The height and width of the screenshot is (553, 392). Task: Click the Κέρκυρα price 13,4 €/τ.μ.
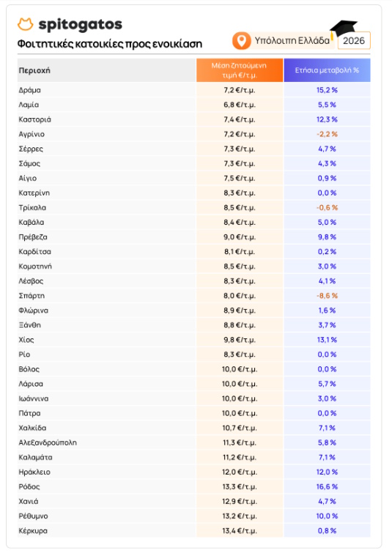tap(240, 531)
